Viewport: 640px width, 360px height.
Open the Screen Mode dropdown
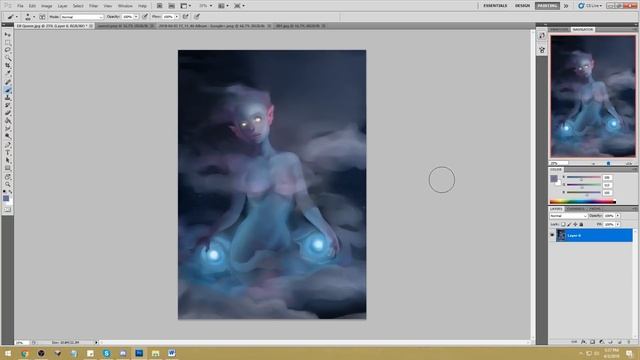pyautogui.click(x=239, y=6)
